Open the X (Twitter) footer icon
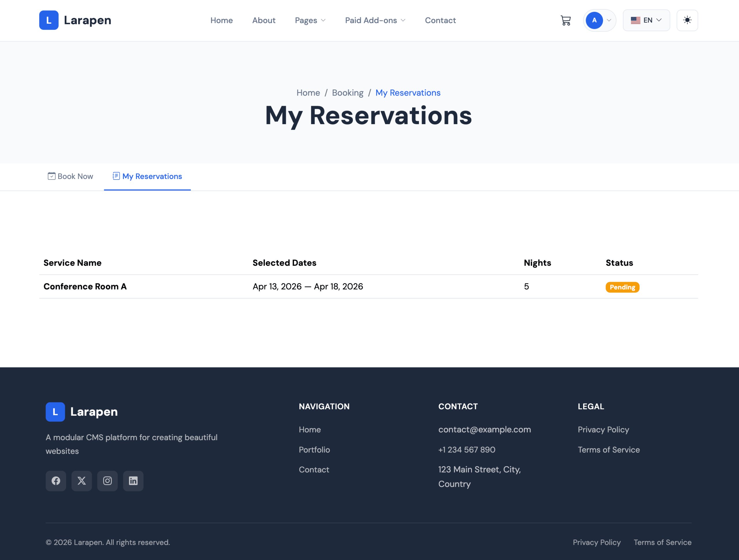Image resolution: width=739 pixels, height=560 pixels. coord(81,481)
